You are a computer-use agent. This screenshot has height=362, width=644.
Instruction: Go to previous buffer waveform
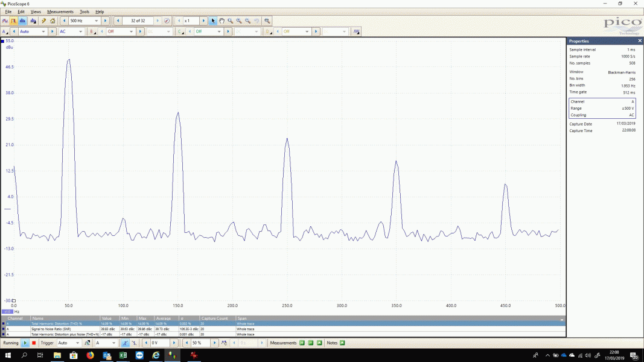(118, 21)
